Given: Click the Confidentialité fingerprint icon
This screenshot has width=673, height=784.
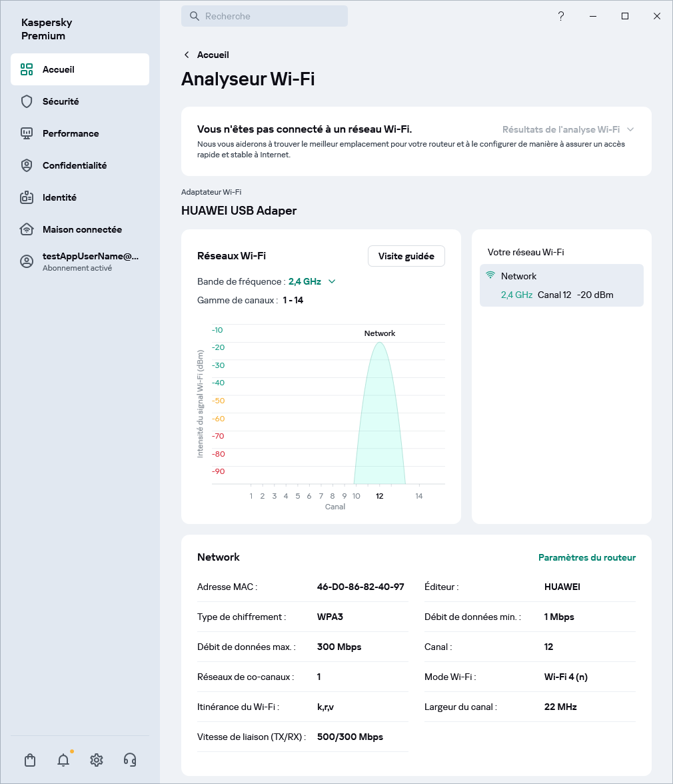Looking at the screenshot, I should (26, 165).
